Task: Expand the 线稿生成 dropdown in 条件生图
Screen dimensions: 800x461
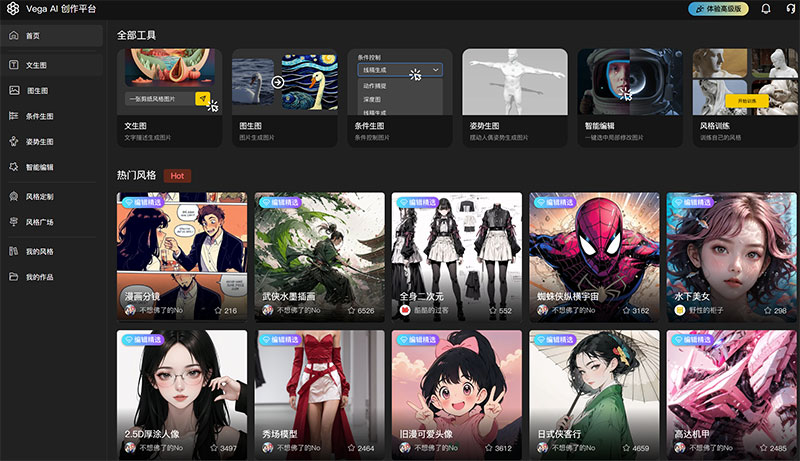Action: coord(399,72)
